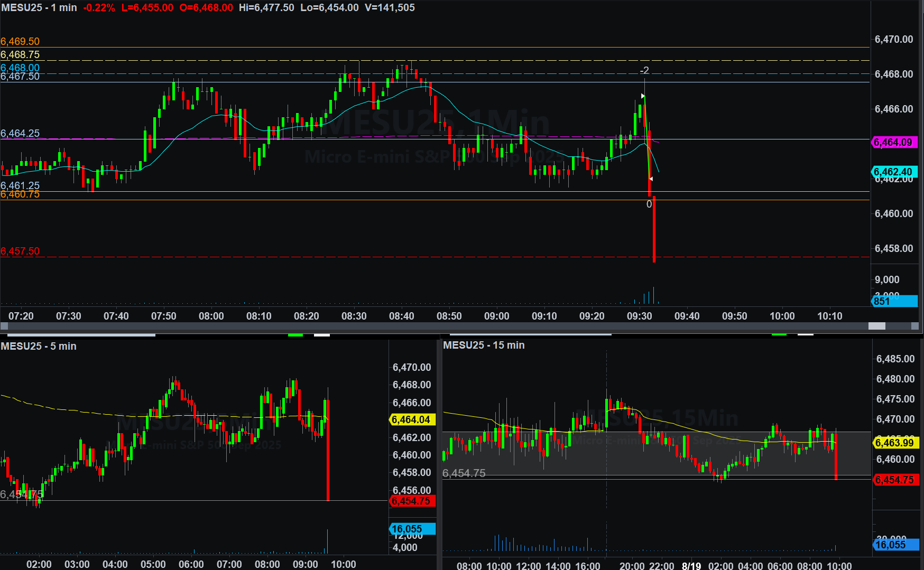Click the -2 trade result label
This screenshot has height=570, width=924.
coord(644,70)
